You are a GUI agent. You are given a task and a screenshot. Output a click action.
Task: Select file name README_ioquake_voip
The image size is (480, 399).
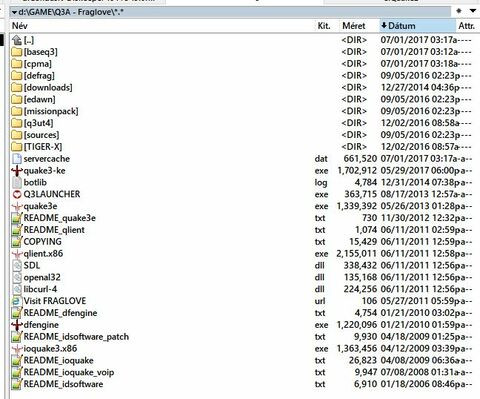[69, 372]
